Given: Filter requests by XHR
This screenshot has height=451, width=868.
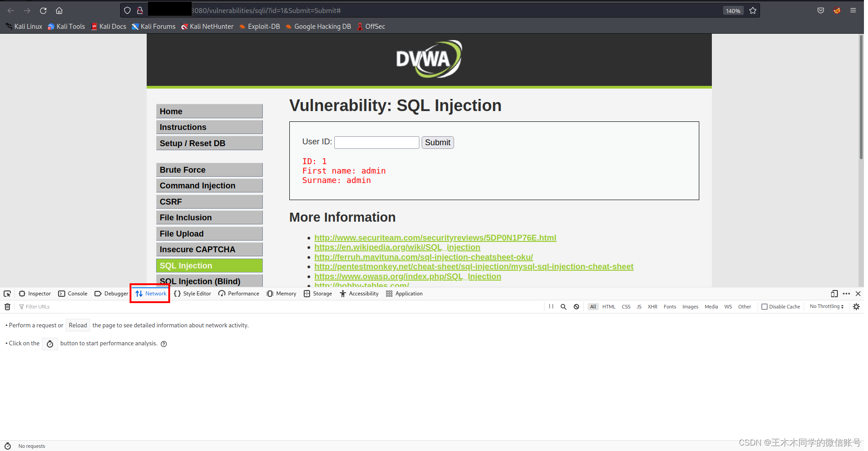Looking at the screenshot, I should coord(652,307).
